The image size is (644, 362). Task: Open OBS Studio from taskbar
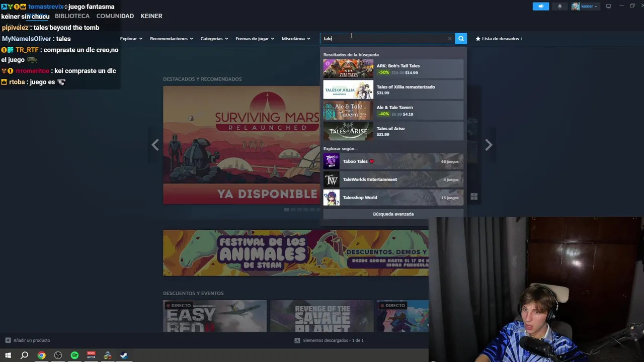(58, 355)
